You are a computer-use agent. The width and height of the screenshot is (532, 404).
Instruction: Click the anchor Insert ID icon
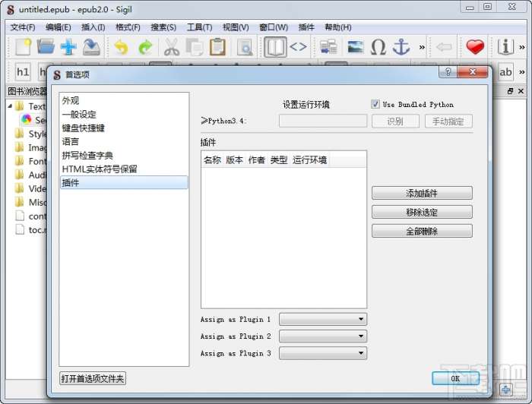coord(401,47)
